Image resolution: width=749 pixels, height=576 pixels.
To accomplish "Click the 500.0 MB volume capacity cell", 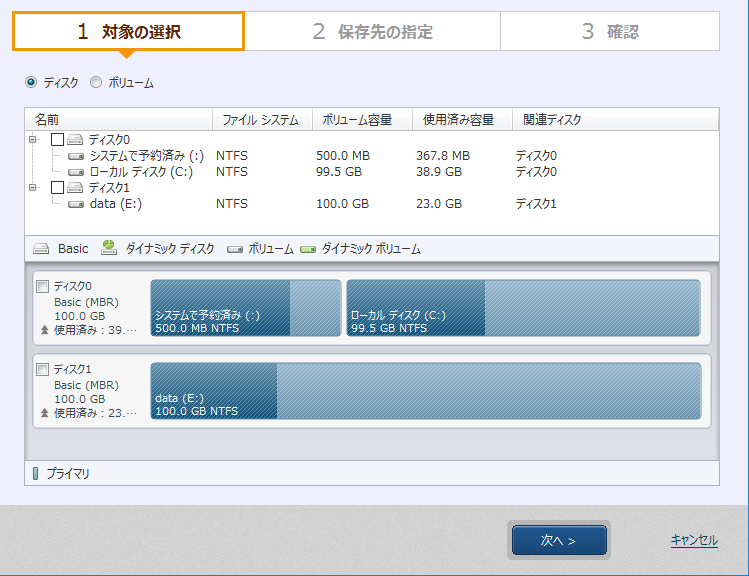I will (x=343, y=156).
